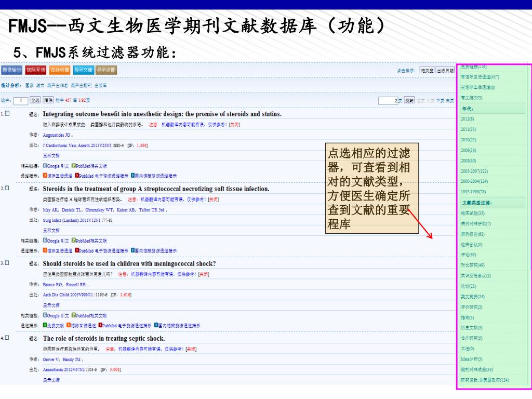
Task: Click the 题录输出 export button
Action: 11,70
